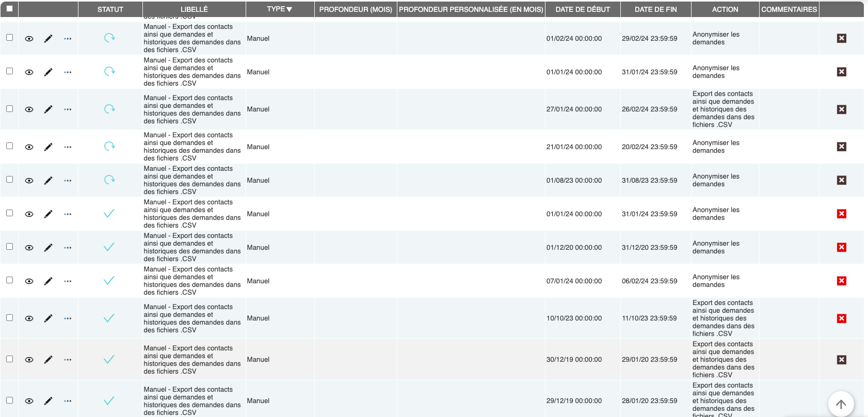Click the LIBELLÉ column header
The width and height of the screenshot is (868, 417).
coord(194,9)
